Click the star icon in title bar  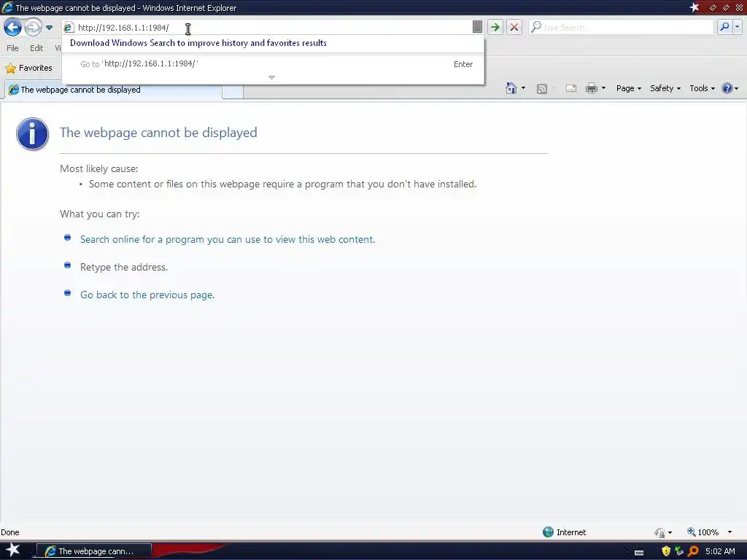coord(694,7)
